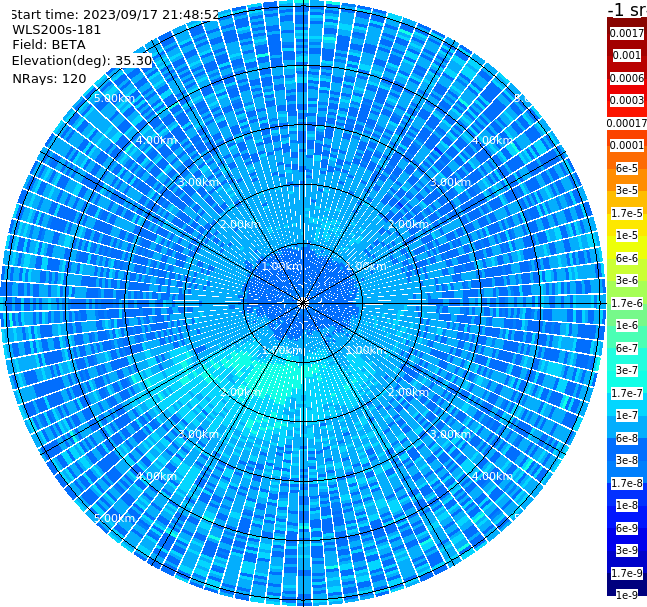Click the 1e-9 colorbar minimum label
The width and height of the screenshot is (647, 607).
pyautogui.click(x=627, y=595)
